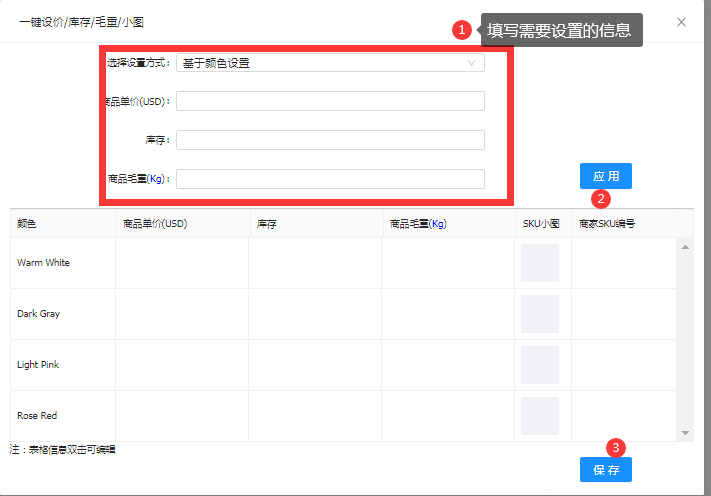Click the 颜色 column header
711x496 pixels.
27,224
